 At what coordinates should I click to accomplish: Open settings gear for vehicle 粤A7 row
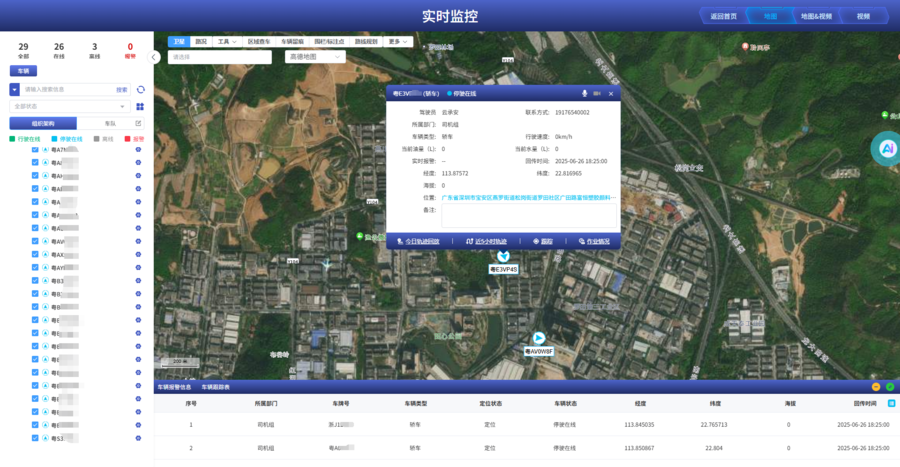click(x=138, y=150)
